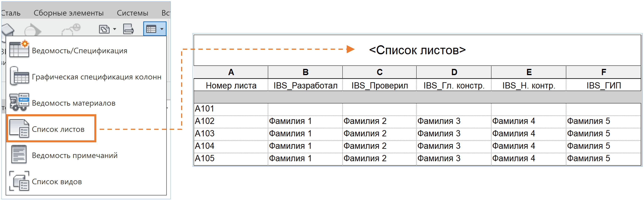Viewport: 644px width, 200px height.
Task: Click the sheet printer icon in ribbon
Action: 128,29
